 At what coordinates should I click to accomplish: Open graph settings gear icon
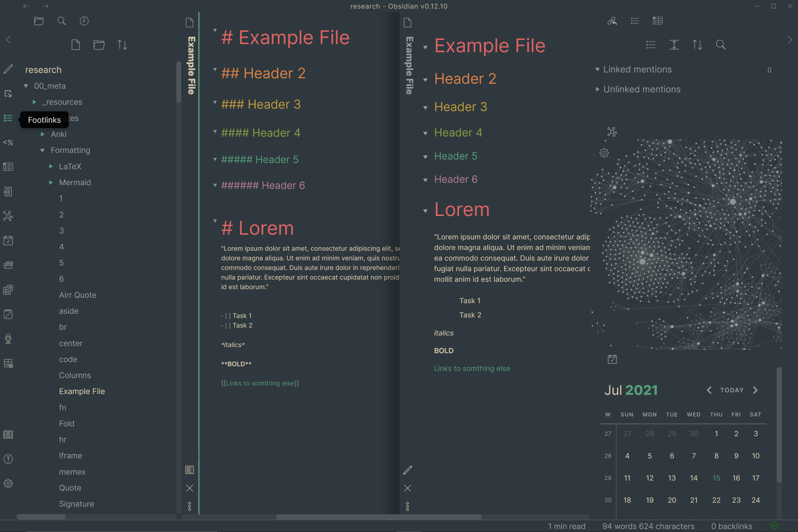click(x=604, y=153)
